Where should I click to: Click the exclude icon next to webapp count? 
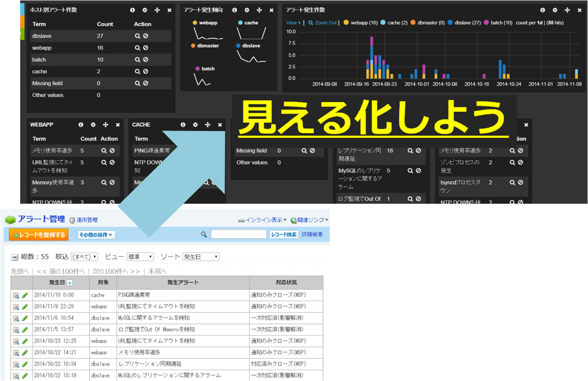[146, 48]
